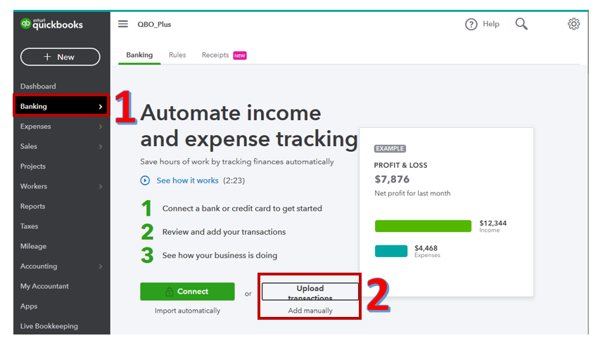610x364 pixels.
Task: Click the NEW badge beside Receipts
Action: pyautogui.click(x=240, y=56)
